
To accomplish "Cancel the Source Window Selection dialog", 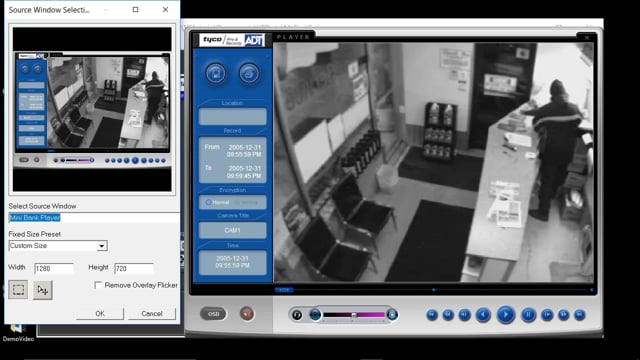I will pyautogui.click(x=152, y=313).
